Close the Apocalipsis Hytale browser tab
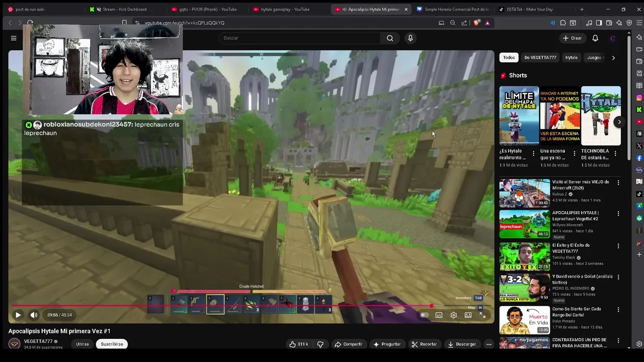This screenshot has height=362, width=644. (406, 9)
